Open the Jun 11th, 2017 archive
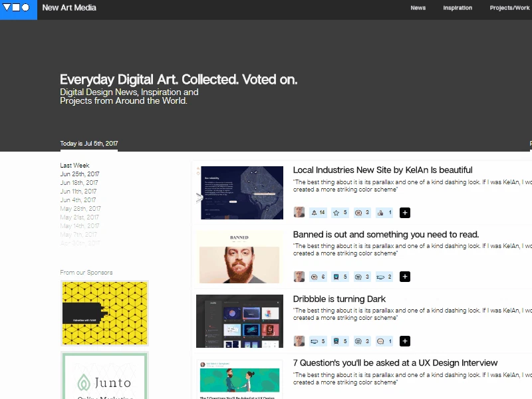 point(78,192)
